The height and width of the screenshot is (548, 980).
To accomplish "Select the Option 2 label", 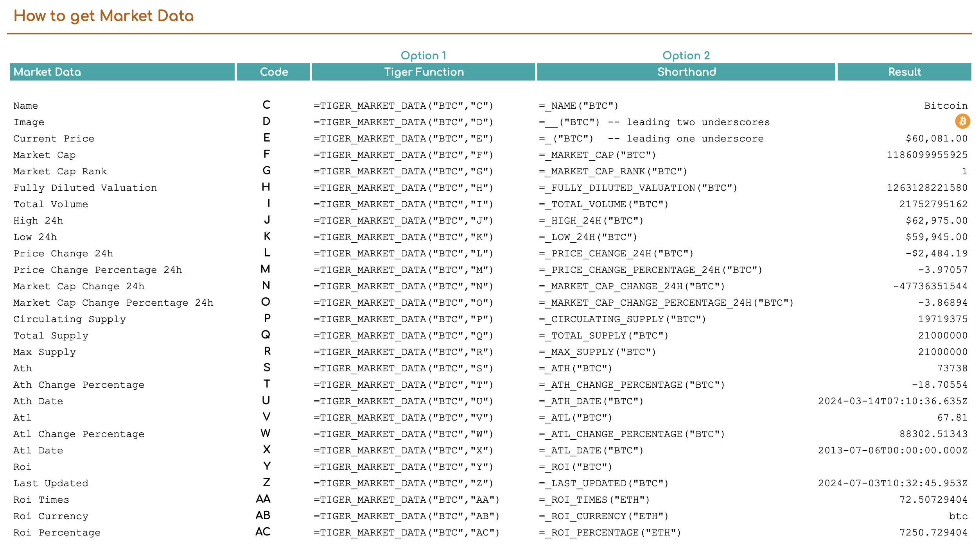I will [x=686, y=56].
